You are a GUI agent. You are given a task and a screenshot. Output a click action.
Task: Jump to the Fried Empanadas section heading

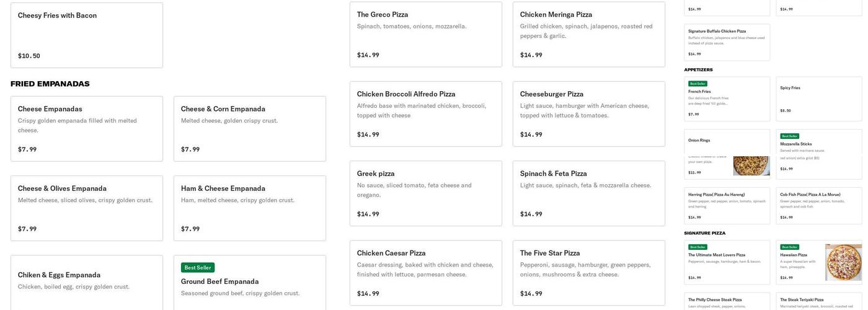(x=50, y=84)
